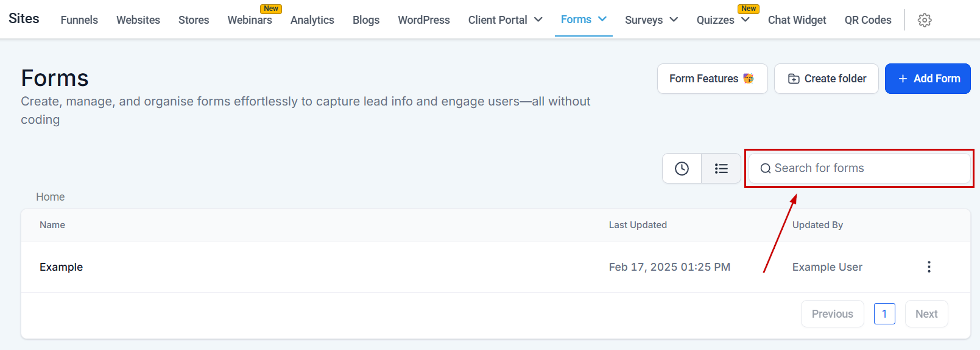Click the plus icon on Add Form
This screenshot has width=980, height=350.
click(903, 79)
